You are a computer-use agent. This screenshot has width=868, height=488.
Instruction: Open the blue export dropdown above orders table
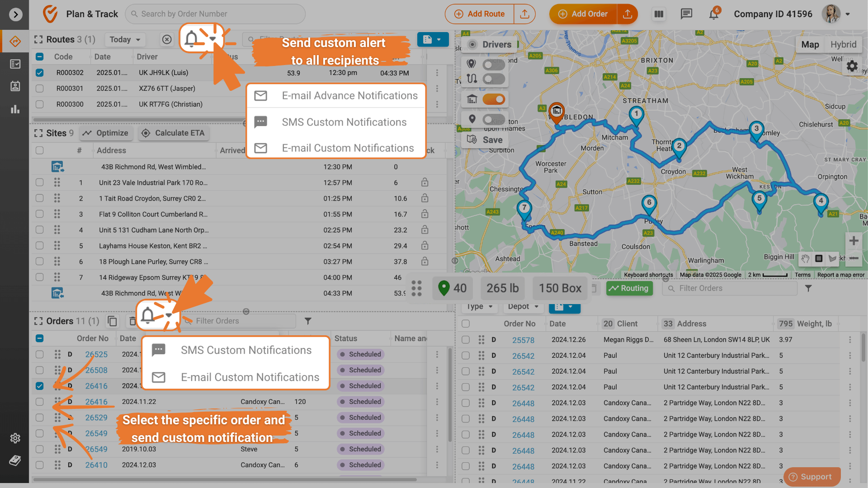point(564,307)
